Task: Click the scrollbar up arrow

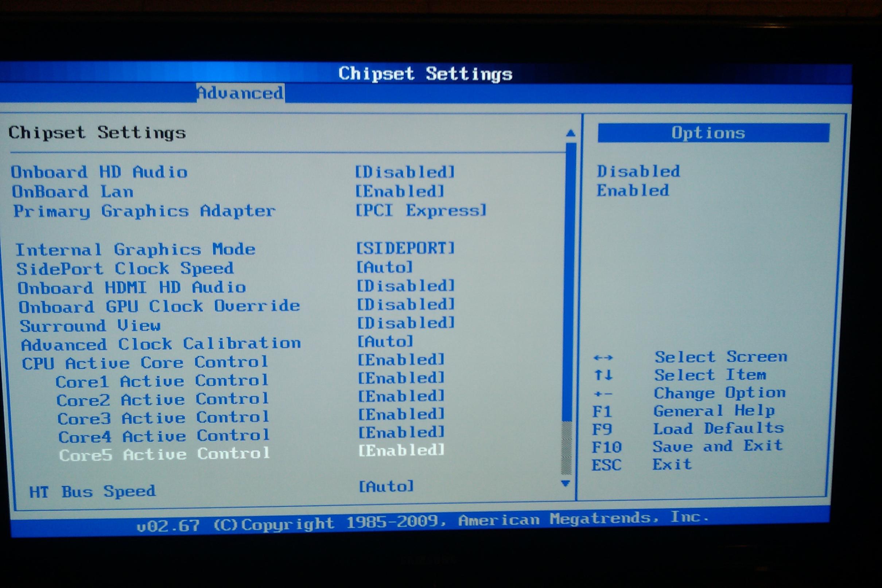Action: pyautogui.click(x=570, y=133)
